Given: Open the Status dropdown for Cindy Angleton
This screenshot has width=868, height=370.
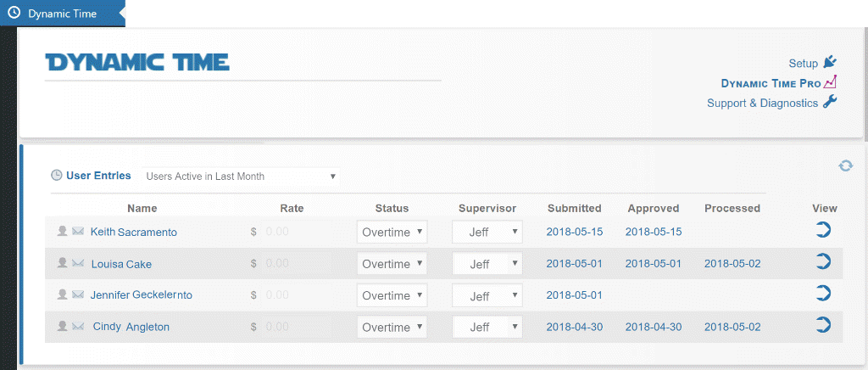Looking at the screenshot, I should [x=392, y=327].
